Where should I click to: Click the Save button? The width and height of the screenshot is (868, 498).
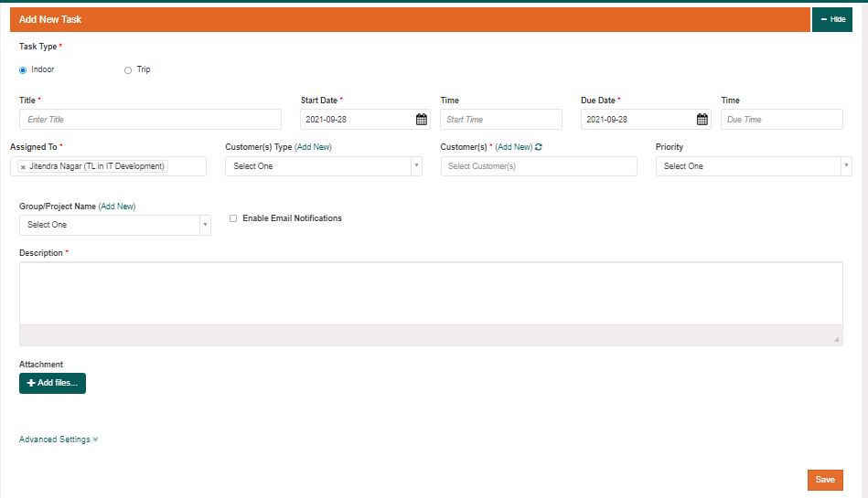pyautogui.click(x=825, y=480)
